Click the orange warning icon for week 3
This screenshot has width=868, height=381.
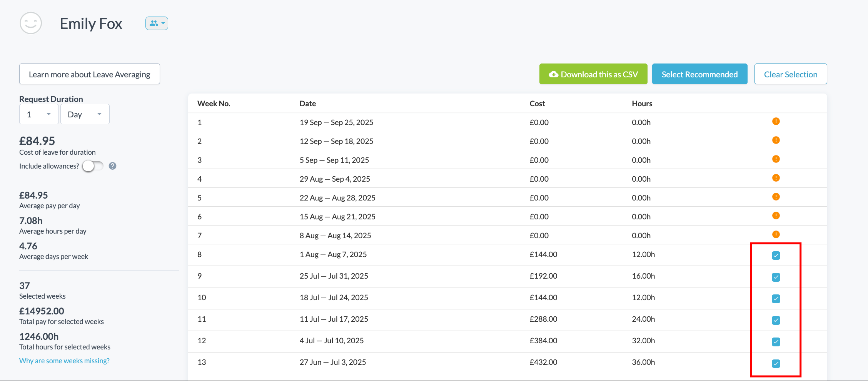click(776, 159)
